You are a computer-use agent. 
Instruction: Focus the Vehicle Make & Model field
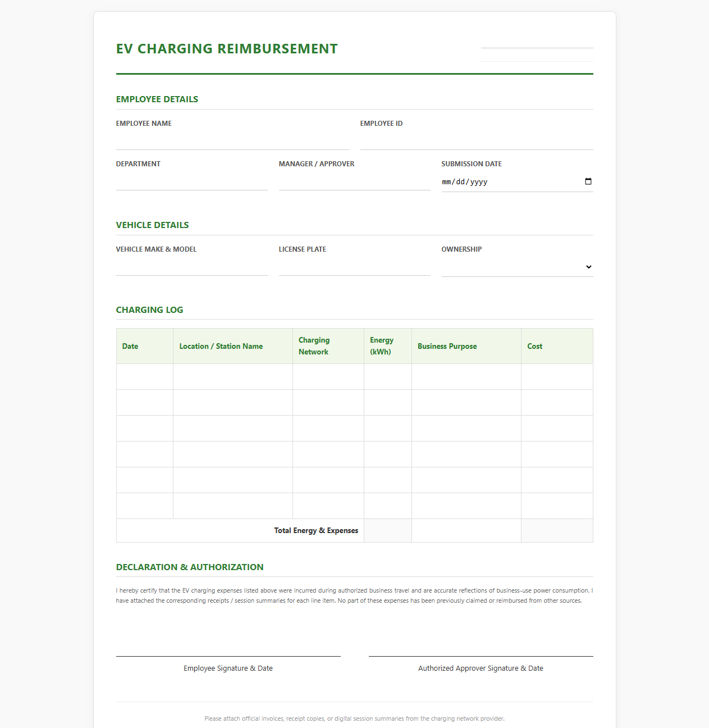pos(192,266)
